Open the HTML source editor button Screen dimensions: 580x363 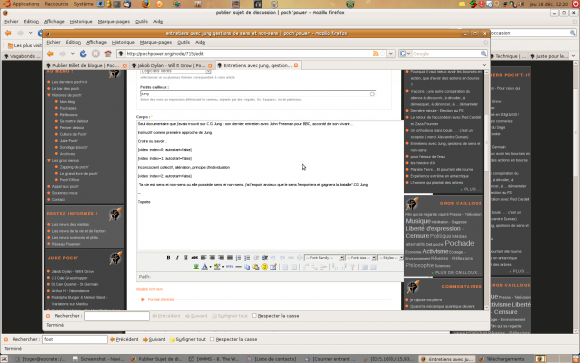[x=230, y=267]
